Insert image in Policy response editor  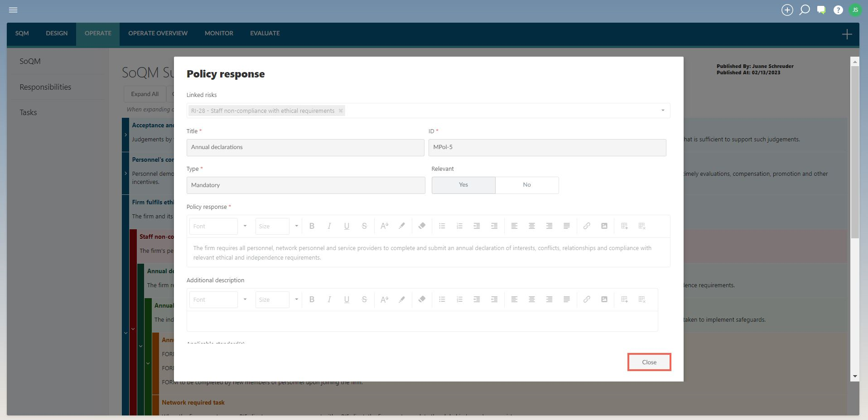click(x=604, y=226)
